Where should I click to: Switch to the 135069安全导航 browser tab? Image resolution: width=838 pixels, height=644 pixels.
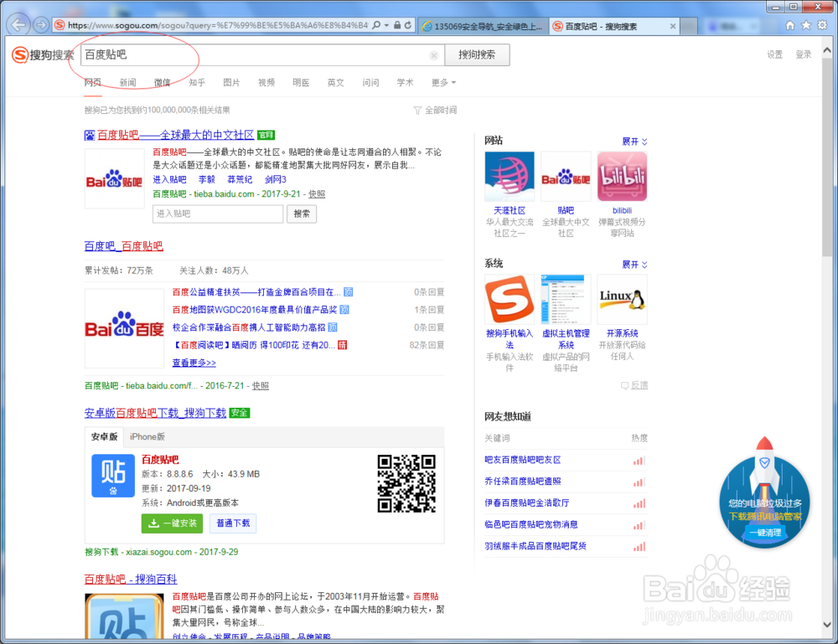[483, 26]
